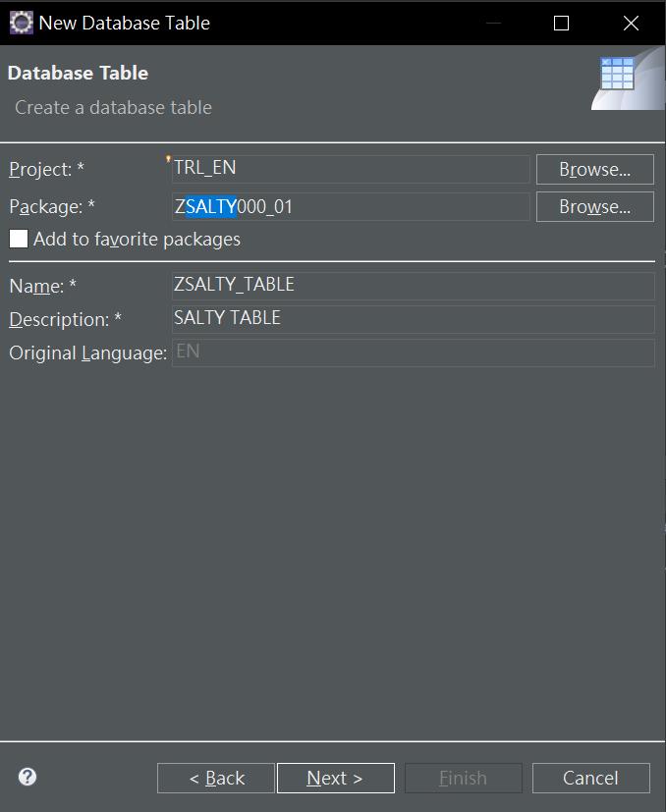Maximize the New Database Table window
The width and height of the screenshot is (666, 812).
pos(561,23)
